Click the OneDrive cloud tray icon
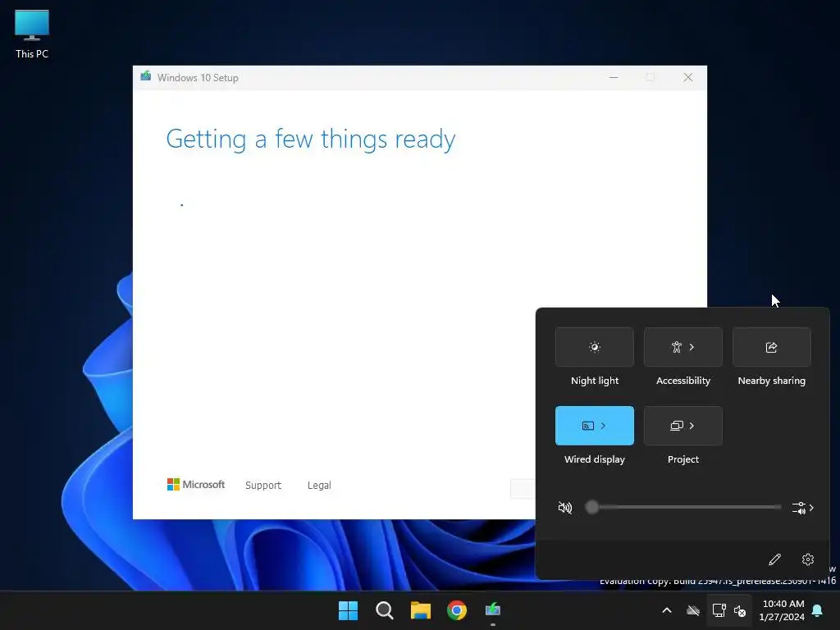This screenshot has height=630, width=840. (x=693, y=610)
